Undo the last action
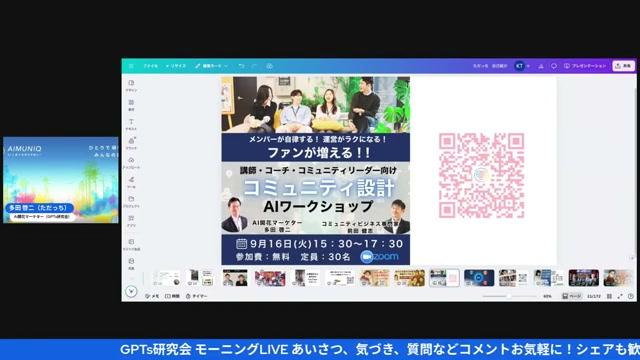This screenshot has height=360, width=640. (241, 66)
